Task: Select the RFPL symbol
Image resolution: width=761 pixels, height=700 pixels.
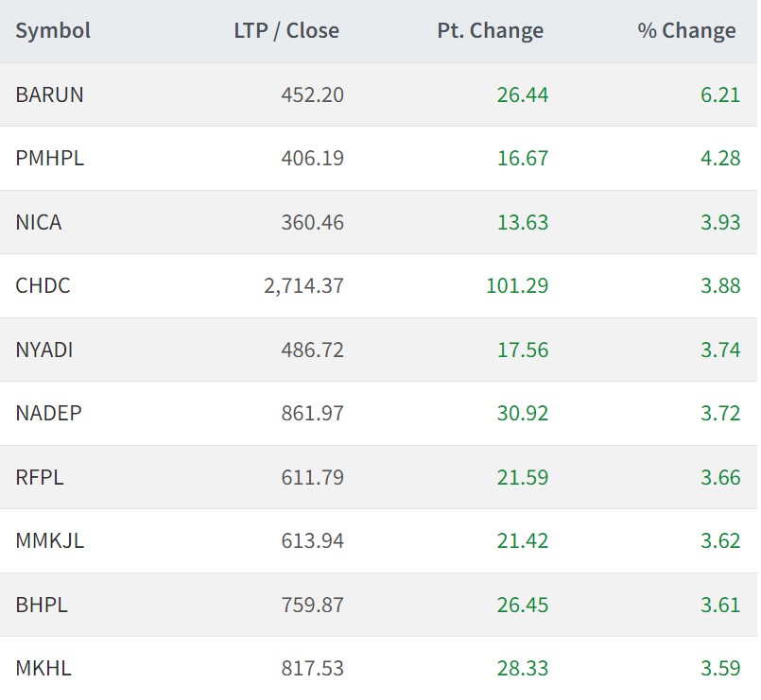Action: tap(40, 477)
